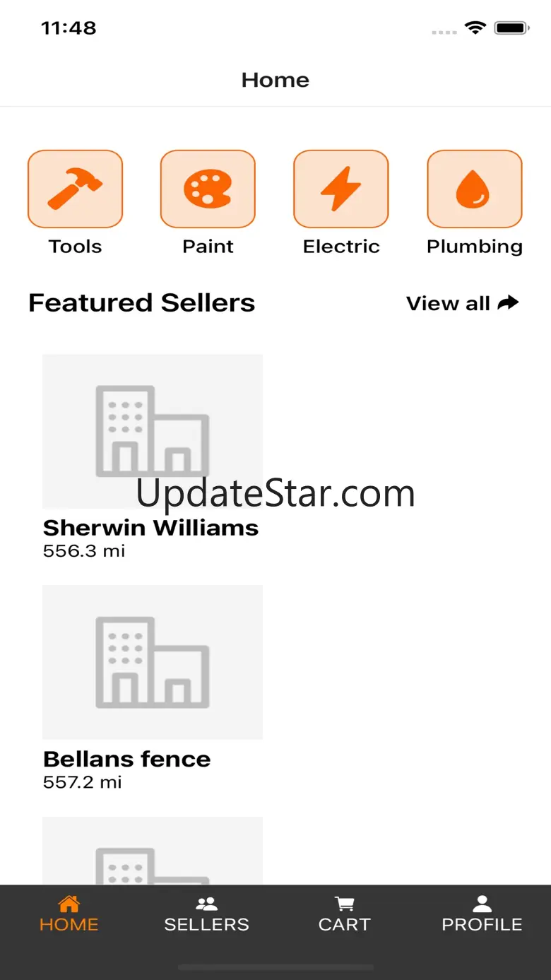The width and height of the screenshot is (551, 980).
Task: Go to the Profile person icon
Action: click(x=482, y=904)
